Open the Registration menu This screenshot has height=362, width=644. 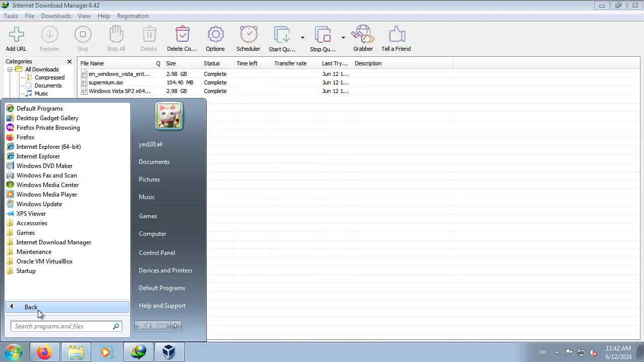pyautogui.click(x=133, y=16)
